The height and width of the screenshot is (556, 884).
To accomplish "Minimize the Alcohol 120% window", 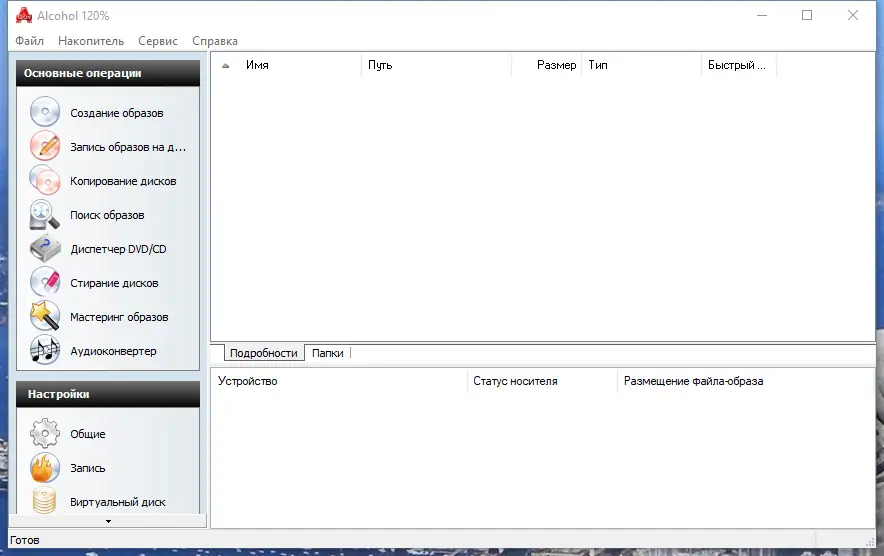I will point(762,15).
